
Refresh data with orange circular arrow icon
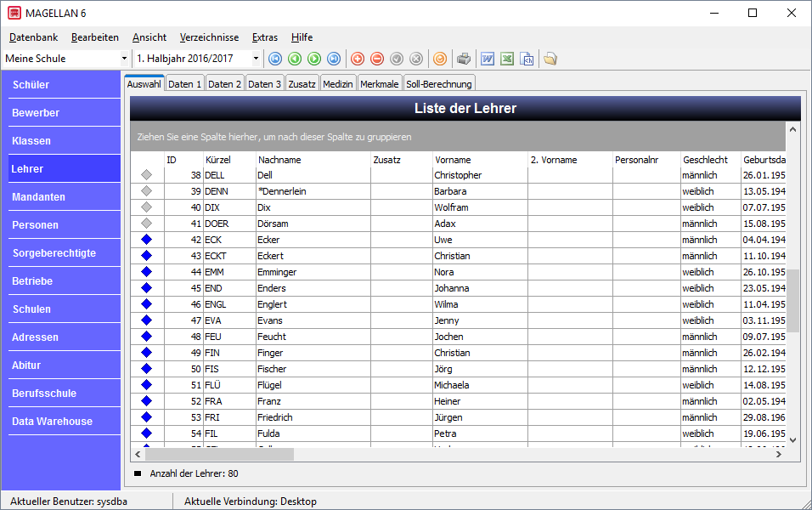(440, 59)
